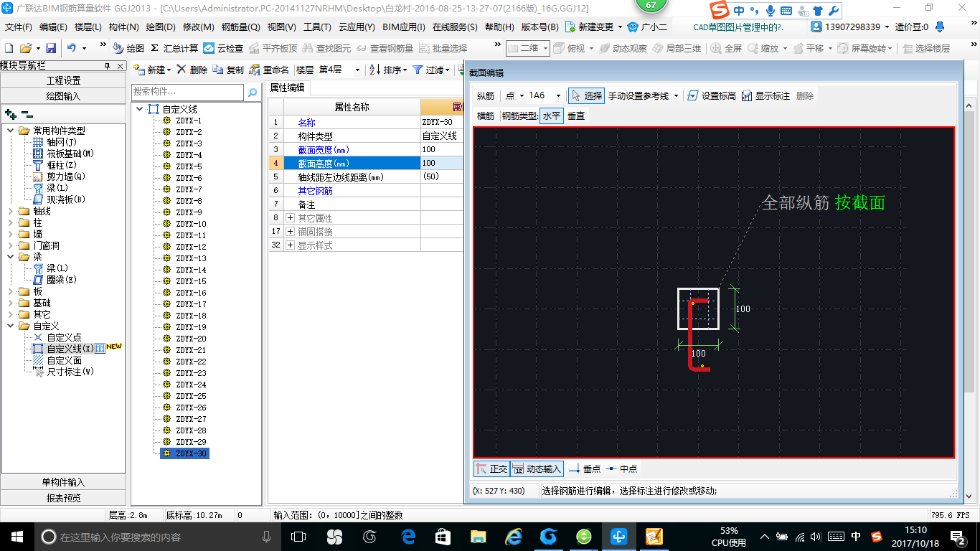Toggle 垂点 perpendicular snap
Image resolution: width=980 pixels, height=551 pixels.
585,468
